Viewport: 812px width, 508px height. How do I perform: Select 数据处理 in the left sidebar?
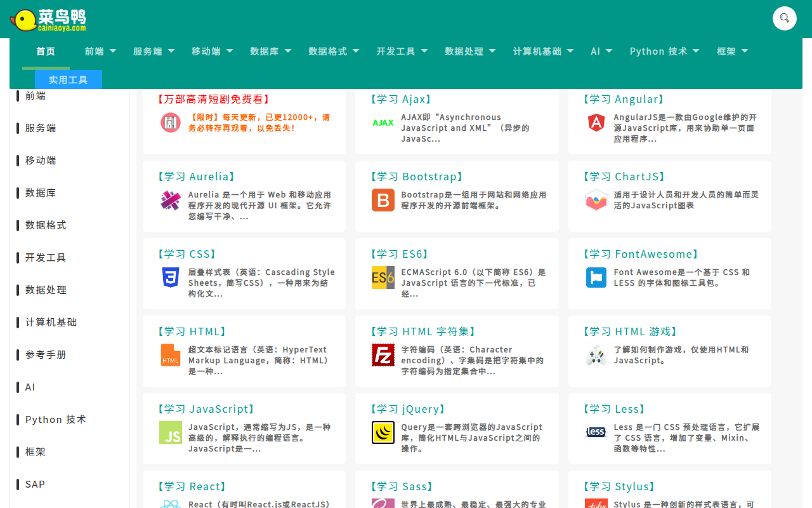[46, 290]
